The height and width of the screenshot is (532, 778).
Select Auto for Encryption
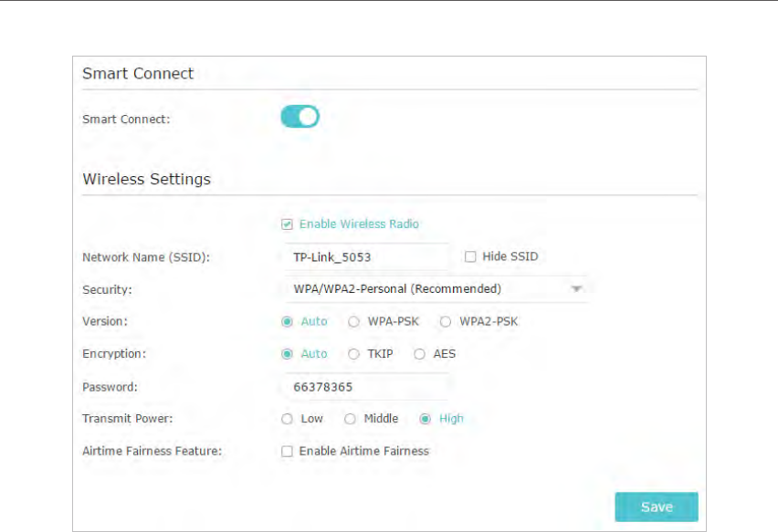287,354
